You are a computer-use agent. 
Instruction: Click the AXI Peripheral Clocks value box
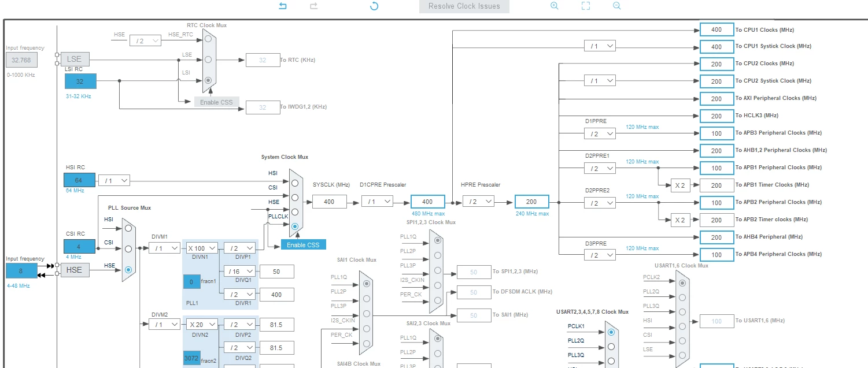coord(716,99)
